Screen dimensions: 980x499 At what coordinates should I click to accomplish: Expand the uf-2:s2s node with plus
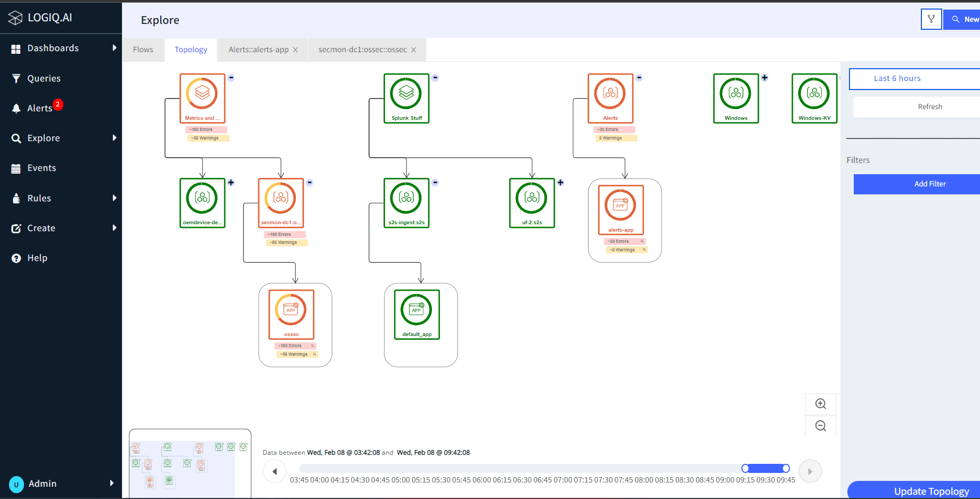pos(560,182)
